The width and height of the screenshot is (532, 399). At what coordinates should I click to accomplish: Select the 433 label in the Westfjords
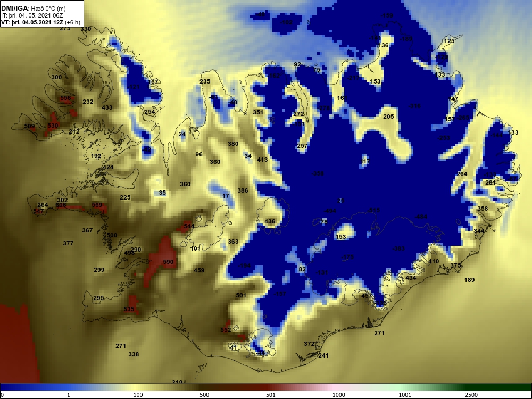tap(107, 107)
